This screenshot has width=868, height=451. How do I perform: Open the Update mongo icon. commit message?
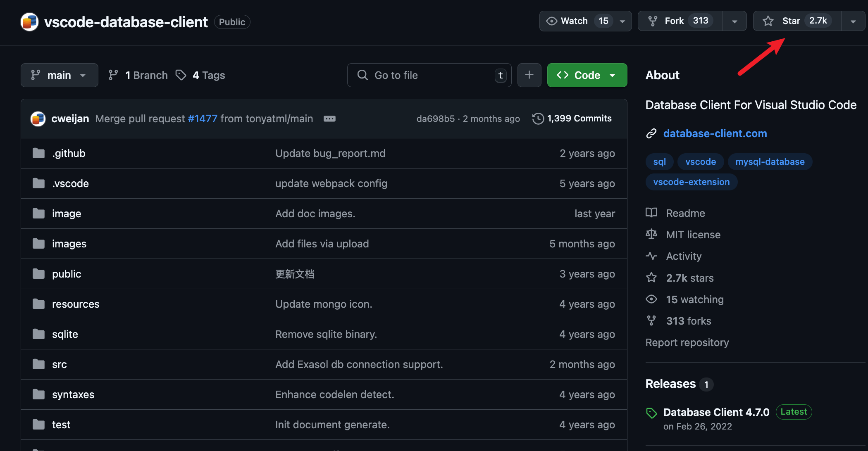(x=324, y=304)
